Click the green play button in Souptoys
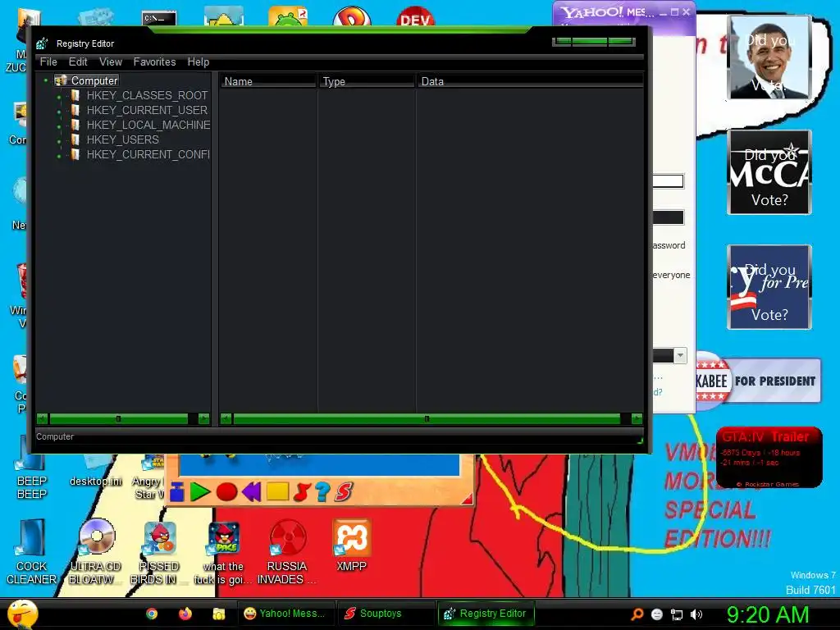 point(200,491)
